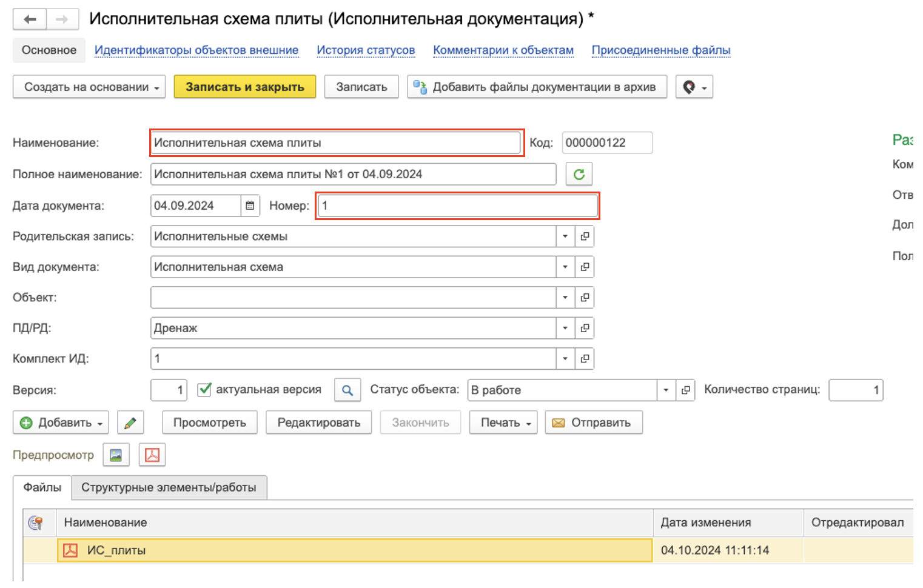Go back with the left arrow
The image size is (923, 588).
click(30, 19)
